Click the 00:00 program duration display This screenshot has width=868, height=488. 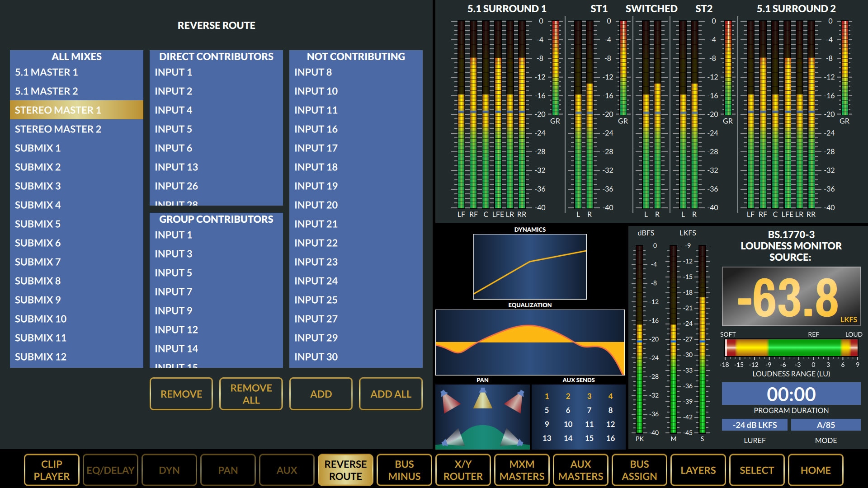(x=791, y=394)
